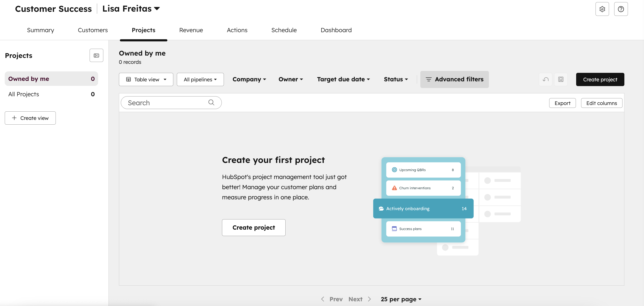Export the project records
The width and height of the screenshot is (644, 306).
[562, 103]
